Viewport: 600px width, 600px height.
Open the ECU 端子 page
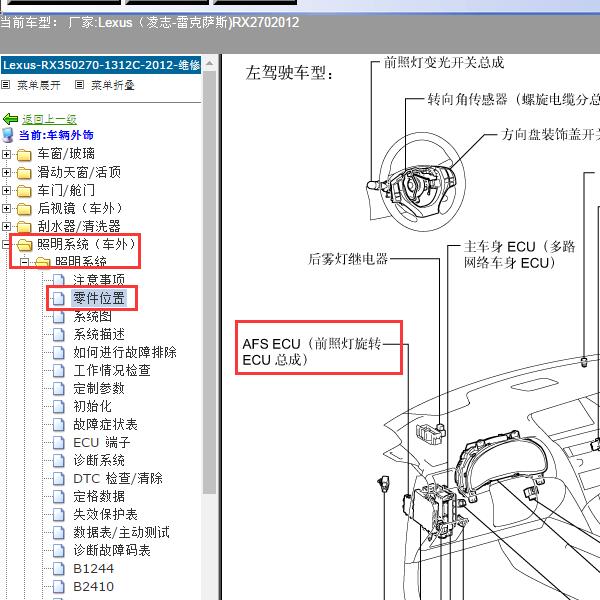pos(102,442)
